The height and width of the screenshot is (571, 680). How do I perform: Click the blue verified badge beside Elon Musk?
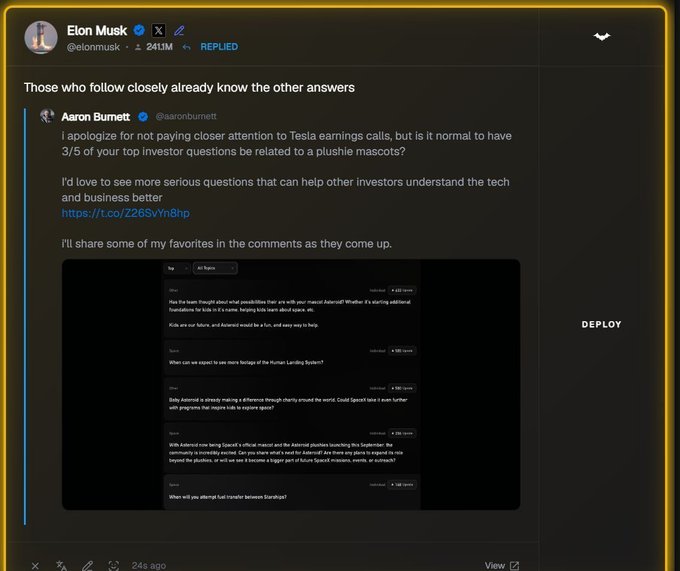click(x=139, y=30)
